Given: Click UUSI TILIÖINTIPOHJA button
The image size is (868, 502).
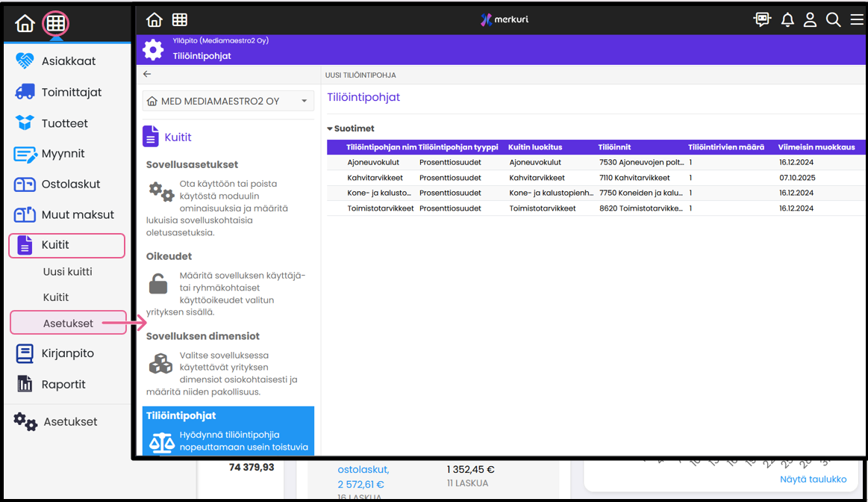Looking at the screenshot, I should tap(360, 75).
